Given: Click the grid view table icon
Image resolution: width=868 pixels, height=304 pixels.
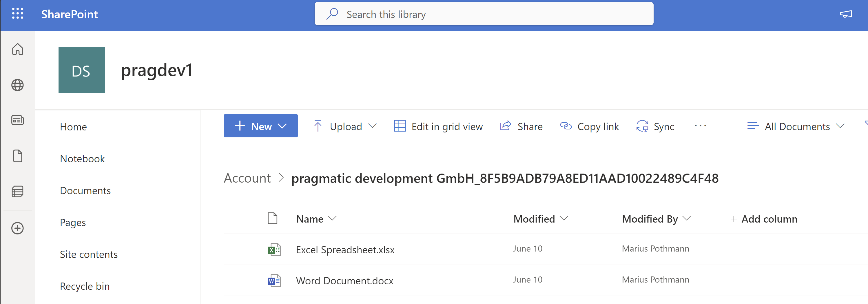Looking at the screenshot, I should pyautogui.click(x=400, y=126).
